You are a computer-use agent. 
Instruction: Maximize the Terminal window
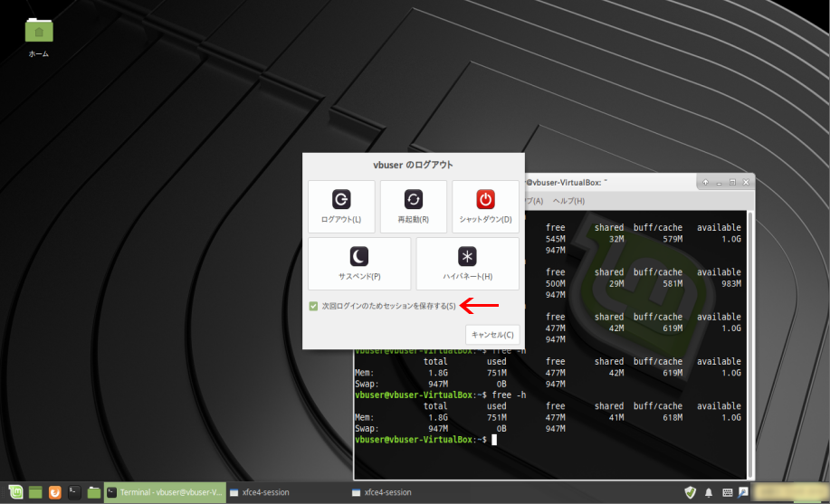pyautogui.click(x=732, y=182)
